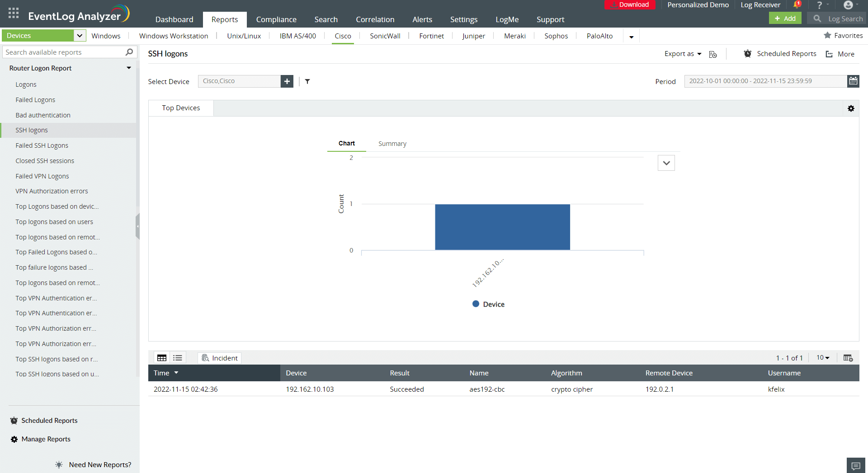Click the device IP 192.162.10.103 cell
Screen dimensions: 868x473
coord(310,389)
